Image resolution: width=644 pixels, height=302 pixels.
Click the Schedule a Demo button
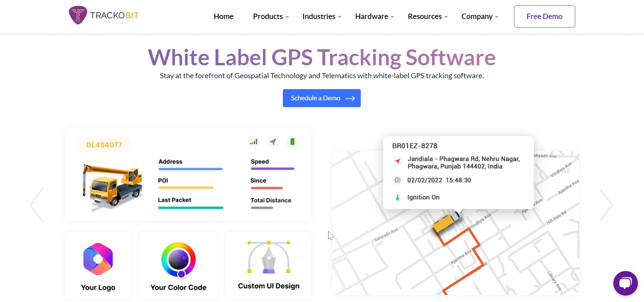pyautogui.click(x=322, y=98)
